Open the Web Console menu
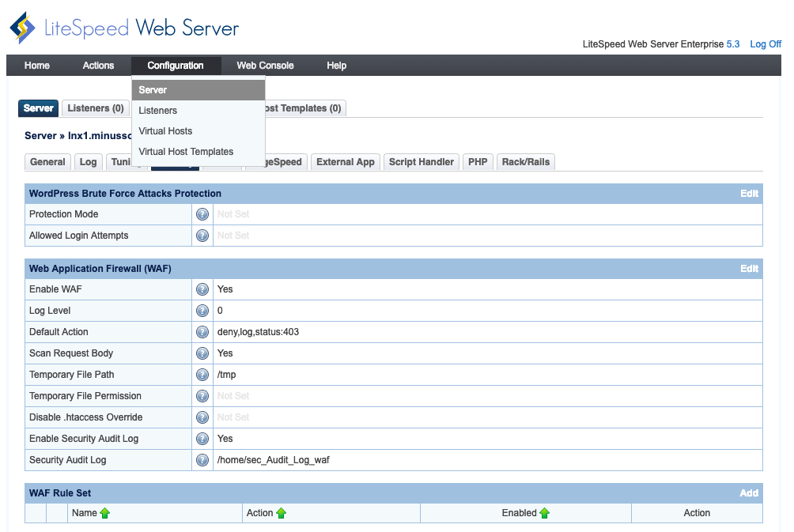Viewport: 794px width, 532px height. tap(266, 66)
